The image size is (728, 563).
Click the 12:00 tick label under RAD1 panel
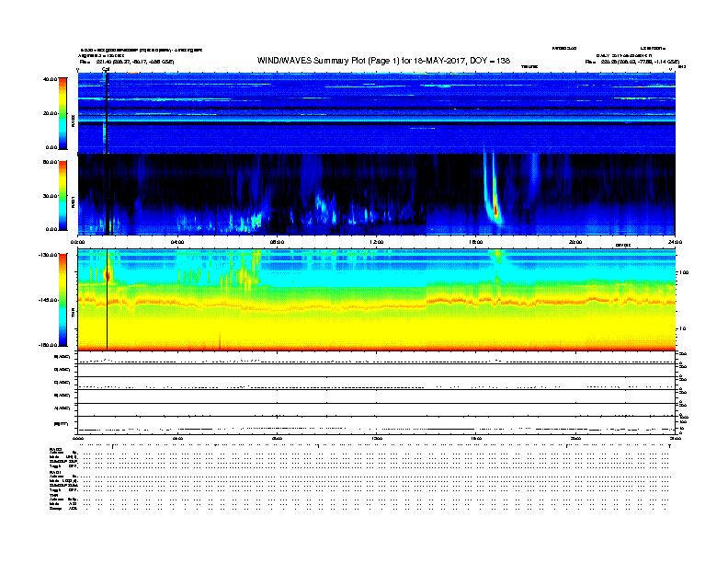[x=377, y=242]
